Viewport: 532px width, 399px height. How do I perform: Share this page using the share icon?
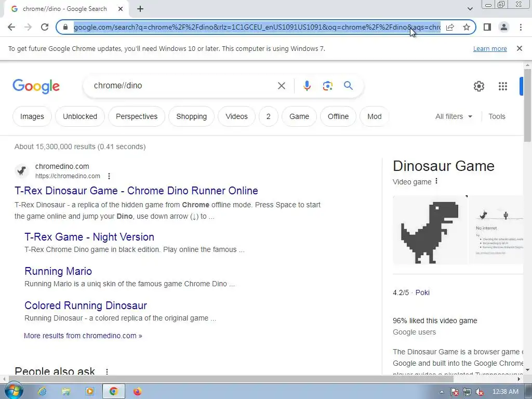point(450,27)
